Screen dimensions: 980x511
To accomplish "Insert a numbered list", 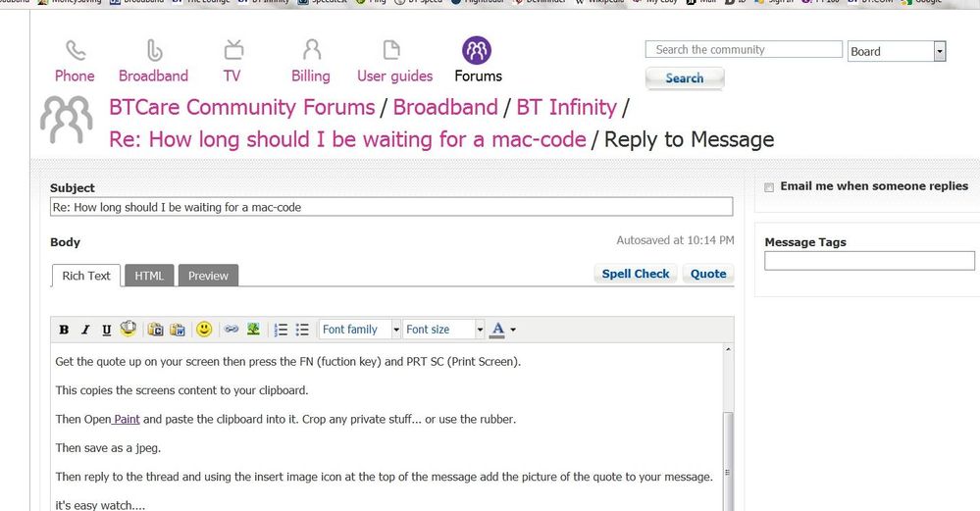I will [282, 330].
